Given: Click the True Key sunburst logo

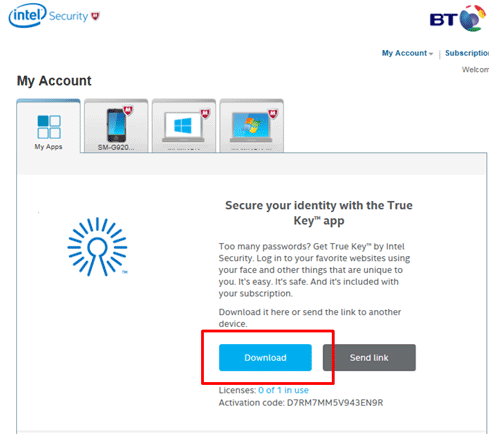Looking at the screenshot, I should pyautogui.click(x=97, y=247).
